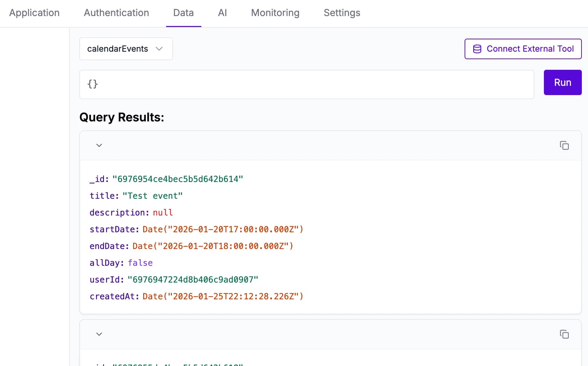Copy the second query result document
The width and height of the screenshot is (588, 366).
(x=564, y=334)
